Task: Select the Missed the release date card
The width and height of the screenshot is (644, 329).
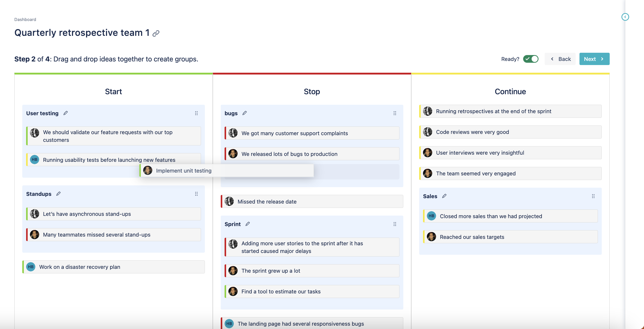Action: pyautogui.click(x=312, y=201)
